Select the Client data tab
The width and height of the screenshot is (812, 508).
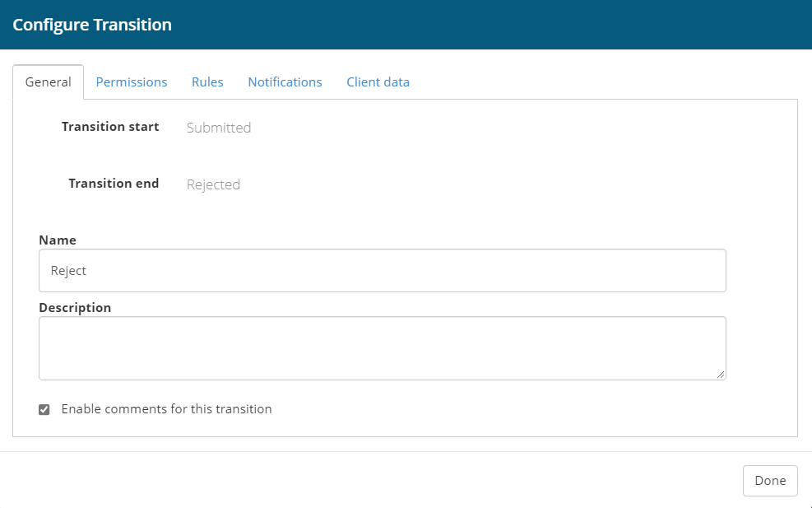378,82
